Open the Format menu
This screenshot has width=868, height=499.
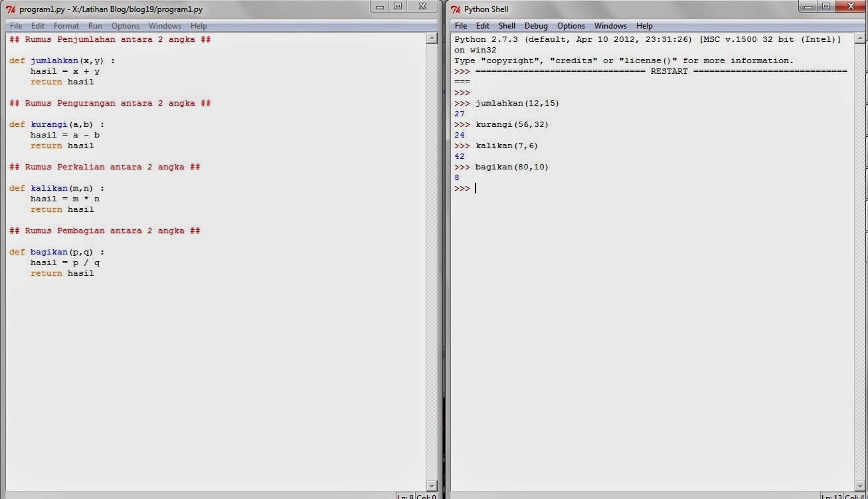click(66, 25)
